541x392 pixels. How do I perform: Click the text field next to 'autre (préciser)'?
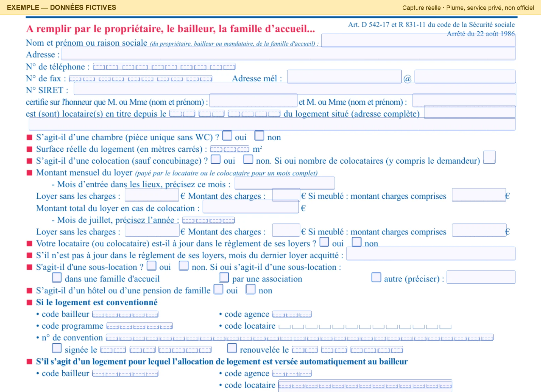pos(481,277)
